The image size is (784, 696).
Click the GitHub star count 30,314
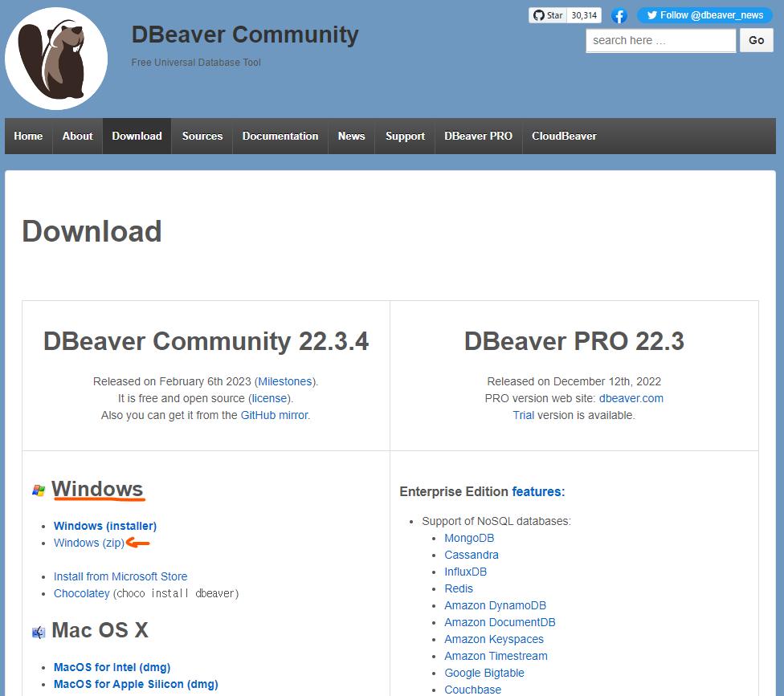(x=584, y=15)
